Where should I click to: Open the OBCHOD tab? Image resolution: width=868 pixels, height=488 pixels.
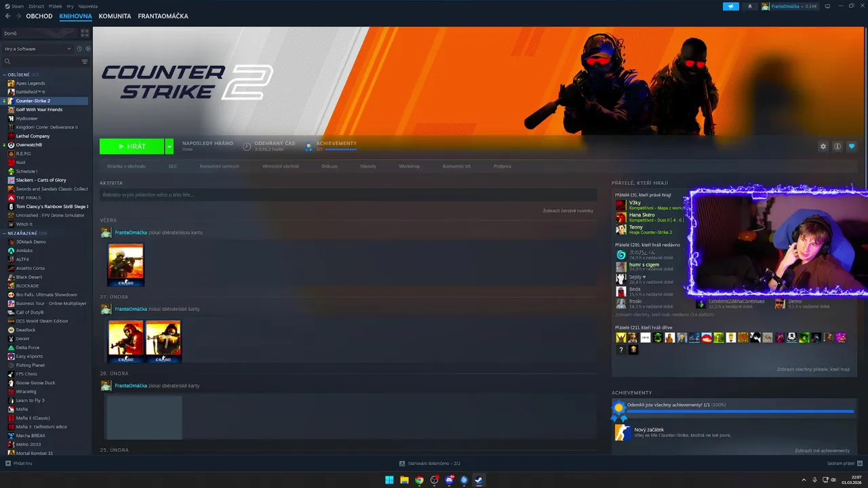(x=39, y=16)
